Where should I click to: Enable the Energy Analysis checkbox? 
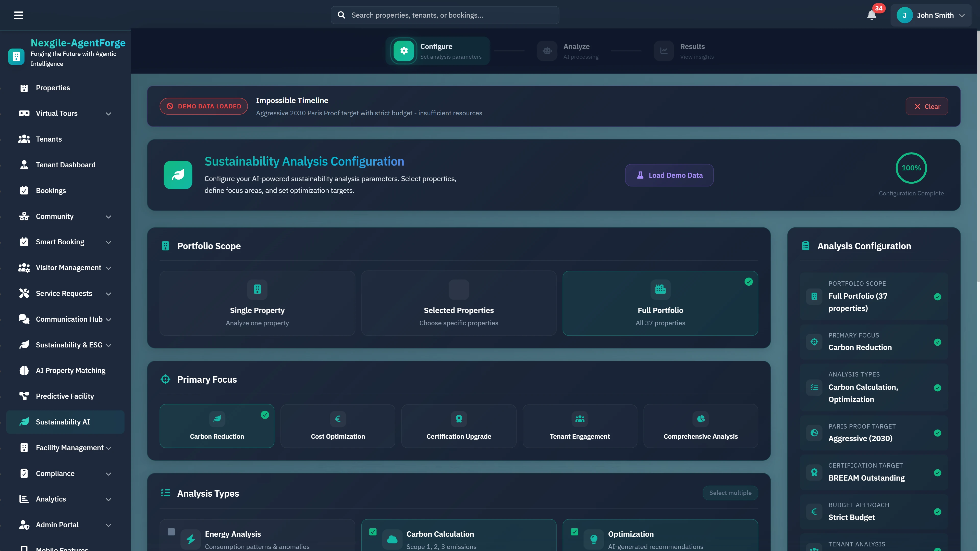point(171,532)
